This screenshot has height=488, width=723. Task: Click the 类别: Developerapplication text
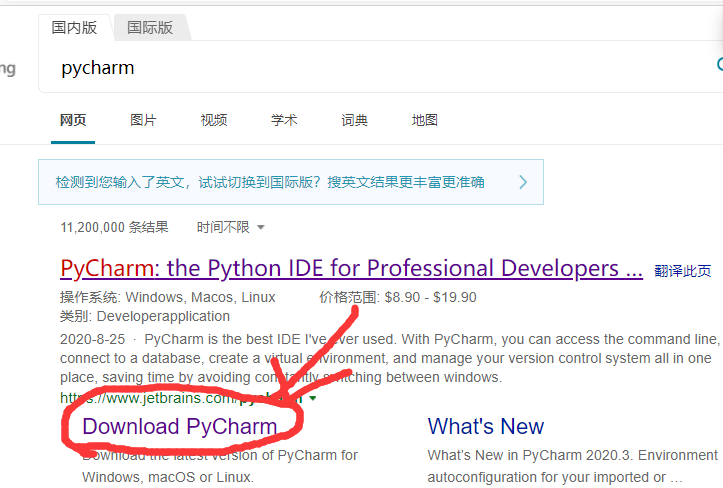145,316
